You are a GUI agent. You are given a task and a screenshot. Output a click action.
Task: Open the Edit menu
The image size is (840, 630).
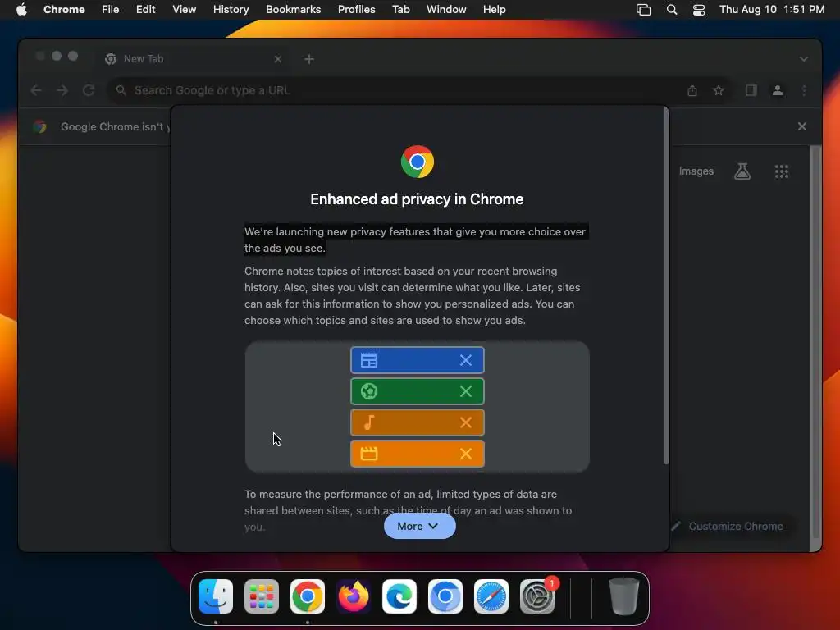[145, 9]
